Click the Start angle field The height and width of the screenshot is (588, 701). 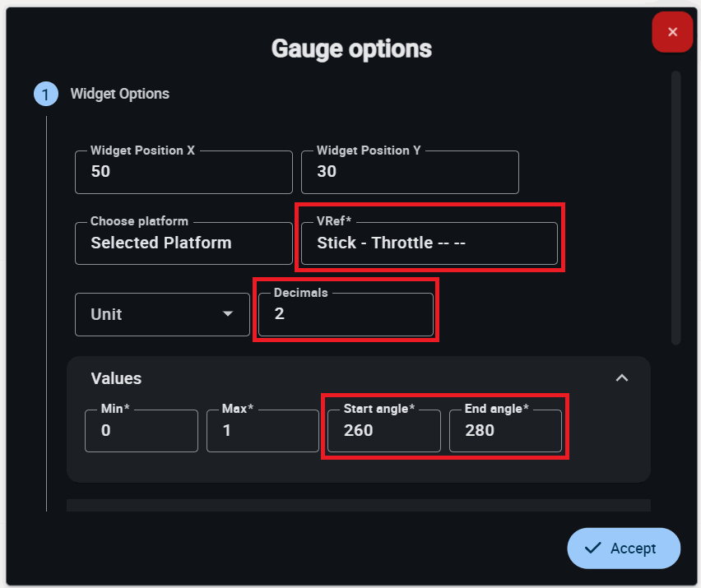(383, 430)
